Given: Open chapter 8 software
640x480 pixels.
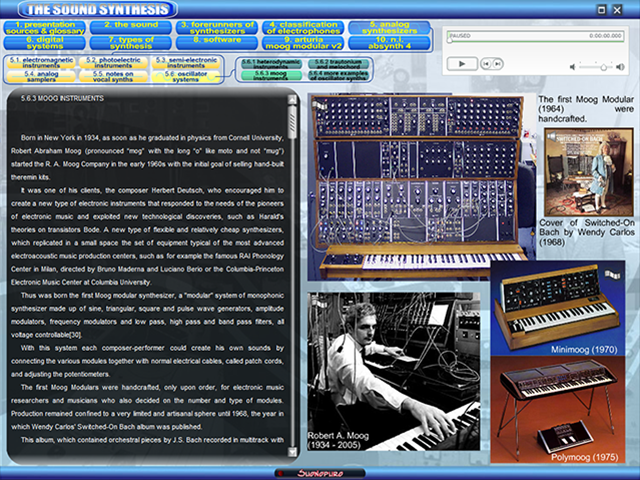Looking at the screenshot, I should tap(217, 43).
